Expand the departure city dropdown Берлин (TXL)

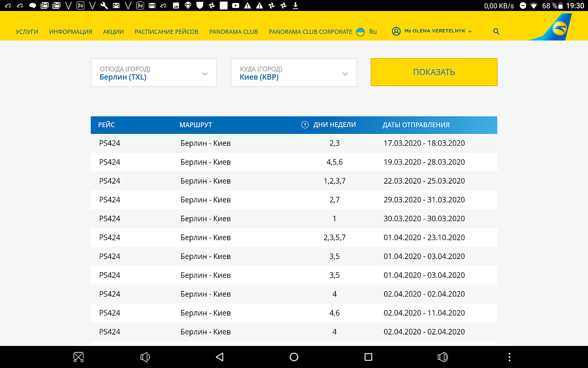click(154, 73)
